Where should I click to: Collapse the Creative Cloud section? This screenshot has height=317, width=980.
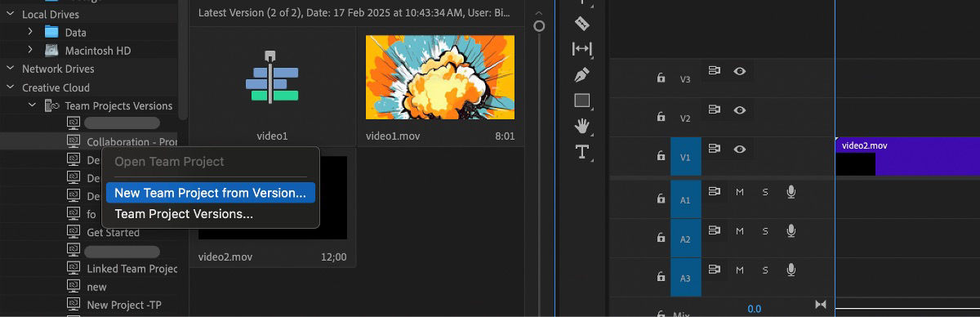click(x=11, y=87)
